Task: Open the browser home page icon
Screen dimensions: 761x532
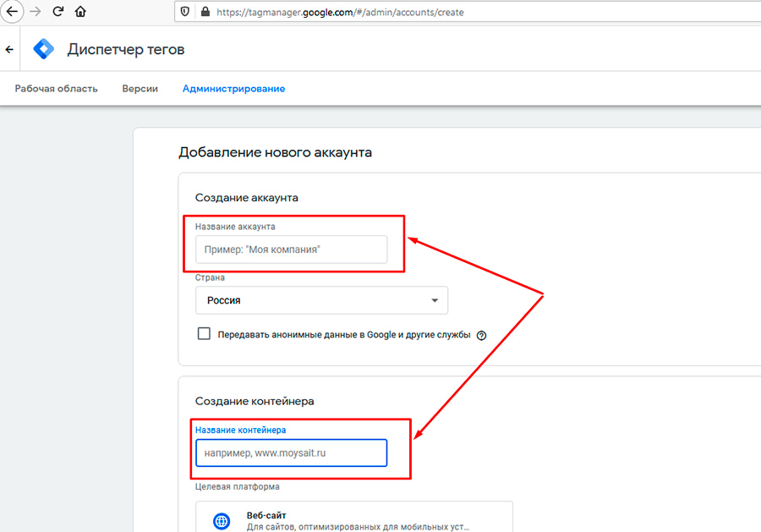Action: 79,12
